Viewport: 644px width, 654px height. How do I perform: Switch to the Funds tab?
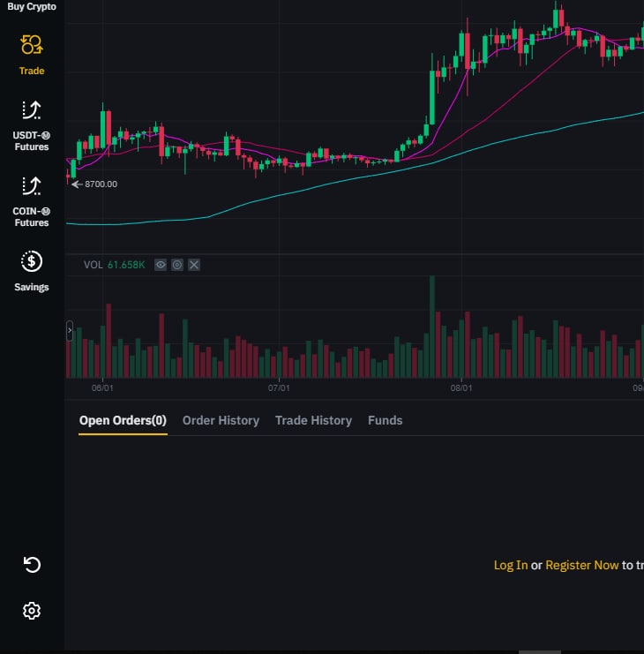click(386, 420)
